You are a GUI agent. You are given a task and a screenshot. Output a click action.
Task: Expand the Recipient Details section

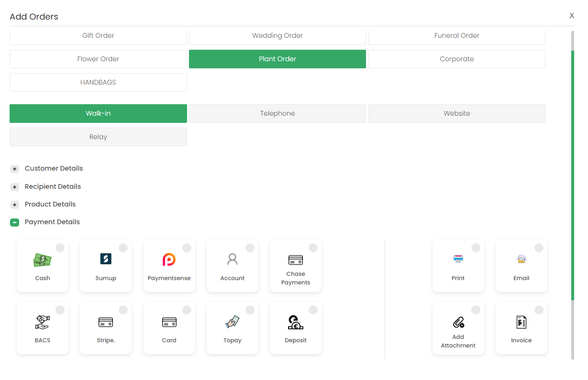click(14, 186)
